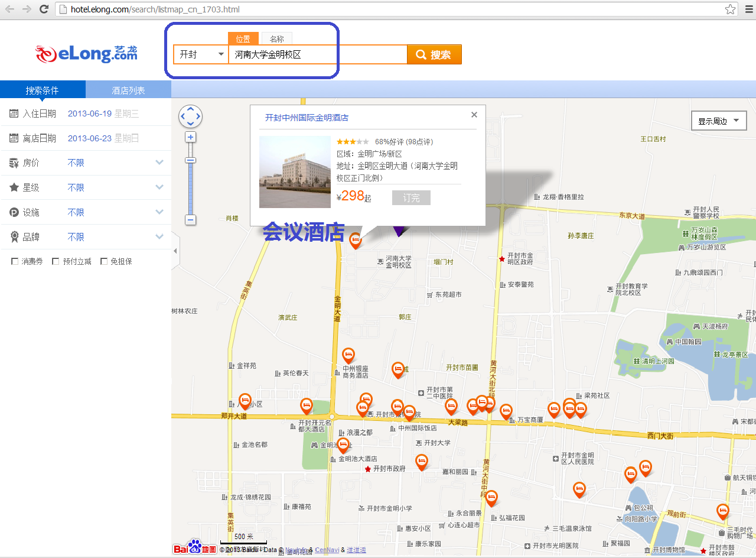756x558 pixels.
Task: Check the 免担保 checkbox
Action: tap(104, 261)
